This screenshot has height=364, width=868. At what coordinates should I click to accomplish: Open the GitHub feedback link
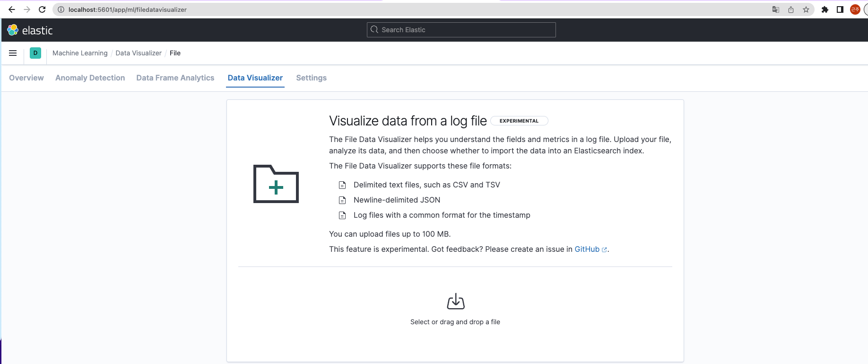pyautogui.click(x=590, y=249)
